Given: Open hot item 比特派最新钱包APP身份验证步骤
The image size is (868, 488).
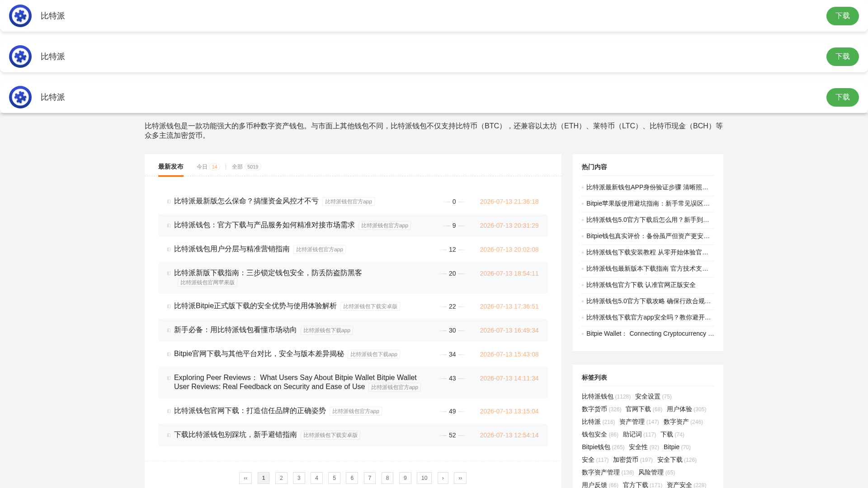Looking at the screenshot, I should tap(647, 187).
